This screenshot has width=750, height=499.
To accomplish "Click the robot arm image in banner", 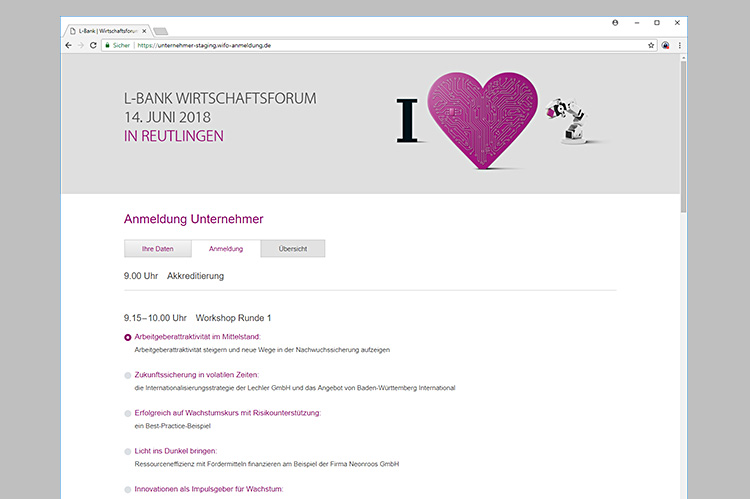I will click(x=568, y=121).
